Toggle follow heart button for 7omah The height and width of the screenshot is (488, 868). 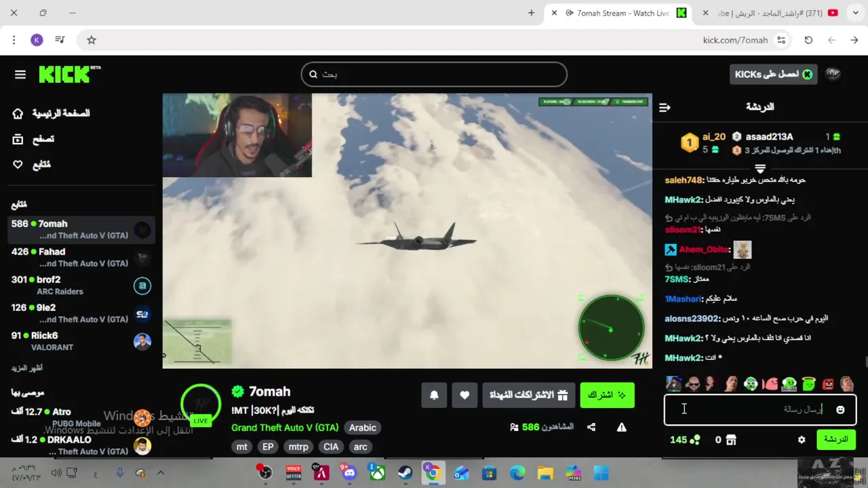point(465,395)
